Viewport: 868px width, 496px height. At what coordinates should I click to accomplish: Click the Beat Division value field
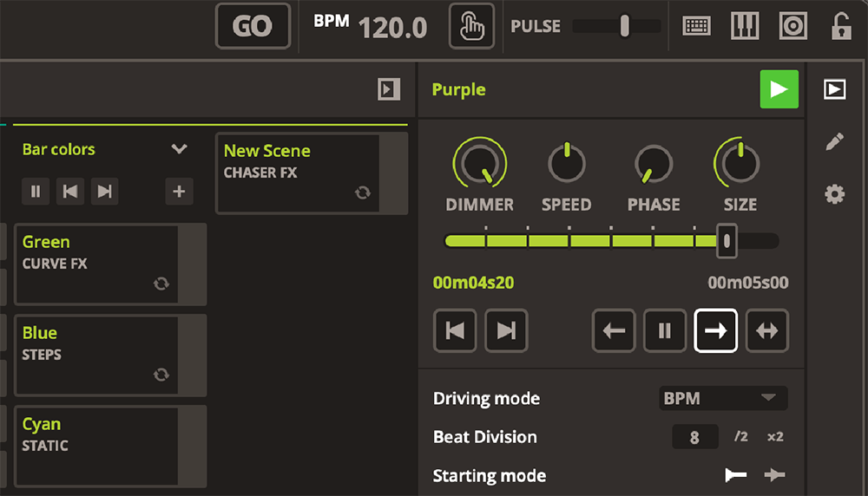pyautogui.click(x=694, y=437)
